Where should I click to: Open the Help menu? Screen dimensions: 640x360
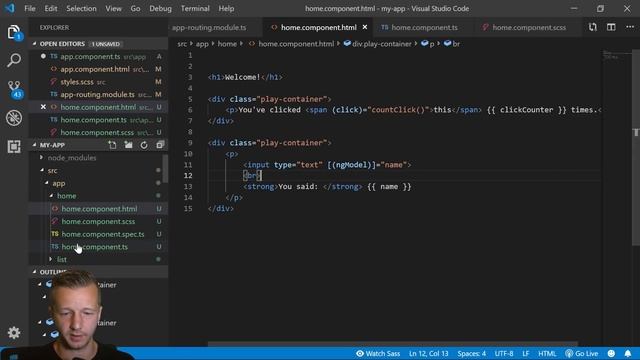click(x=226, y=9)
